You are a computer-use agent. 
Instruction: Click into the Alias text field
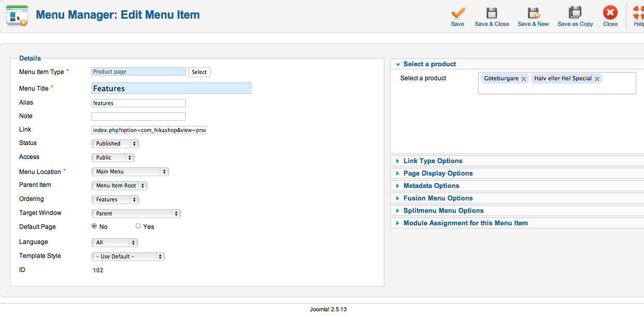[x=139, y=103]
